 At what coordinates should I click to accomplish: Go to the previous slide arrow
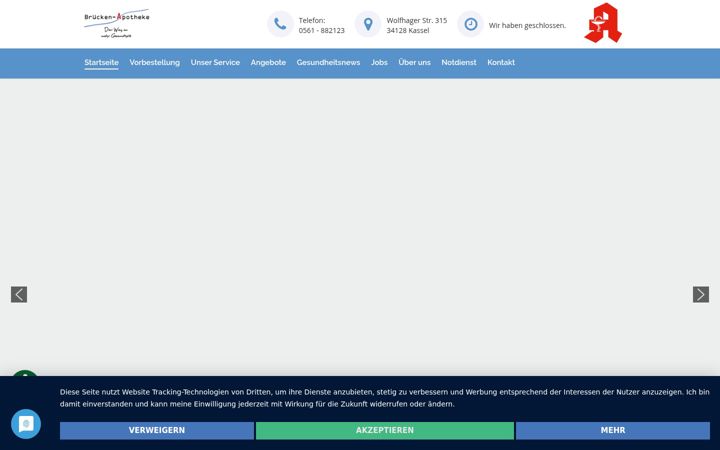(x=19, y=294)
